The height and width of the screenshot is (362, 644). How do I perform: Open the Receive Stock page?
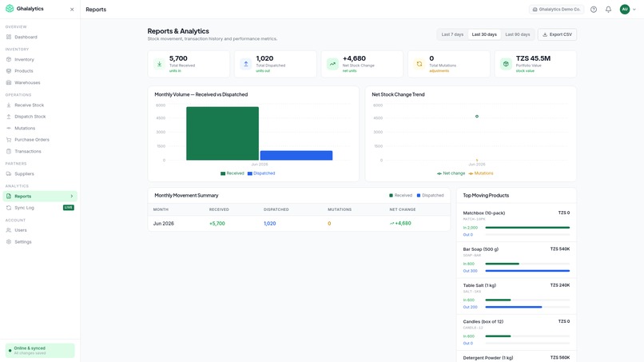[40, 105]
